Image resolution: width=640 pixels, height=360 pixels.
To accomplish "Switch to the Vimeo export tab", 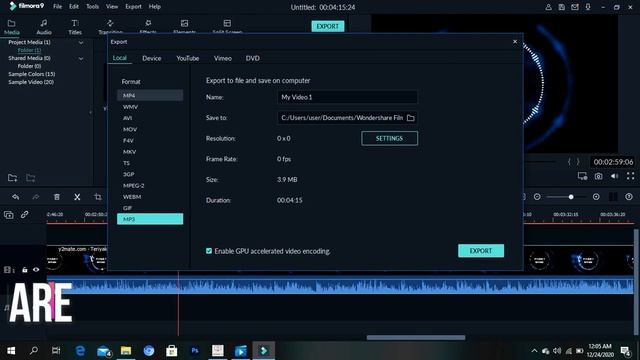I will click(223, 58).
